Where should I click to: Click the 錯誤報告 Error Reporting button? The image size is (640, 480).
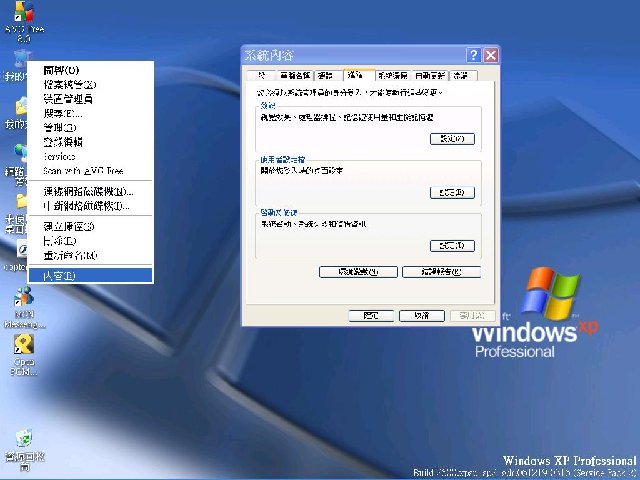pos(441,272)
